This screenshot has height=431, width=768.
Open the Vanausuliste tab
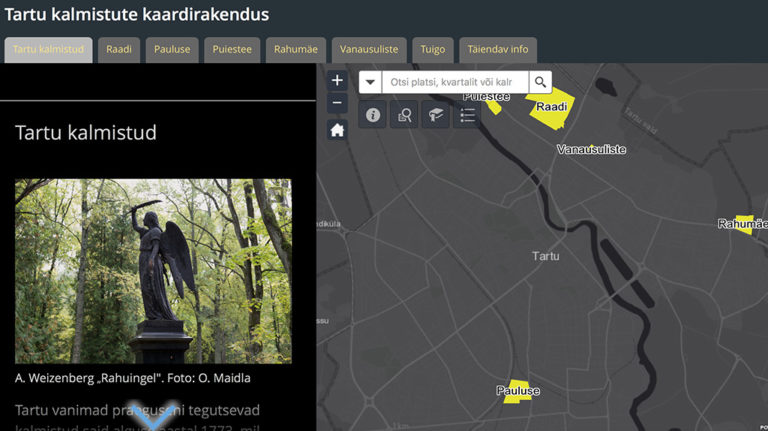click(369, 49)
